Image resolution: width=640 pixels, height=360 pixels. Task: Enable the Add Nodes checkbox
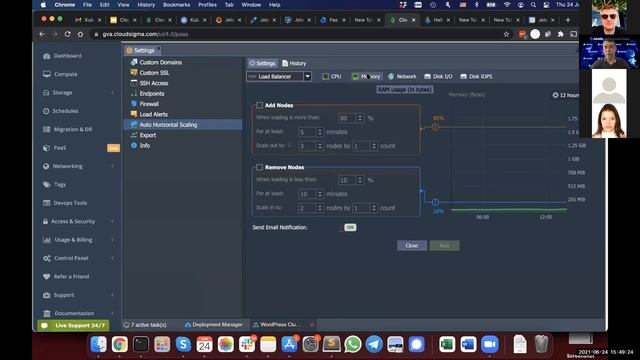pos(259,105)
